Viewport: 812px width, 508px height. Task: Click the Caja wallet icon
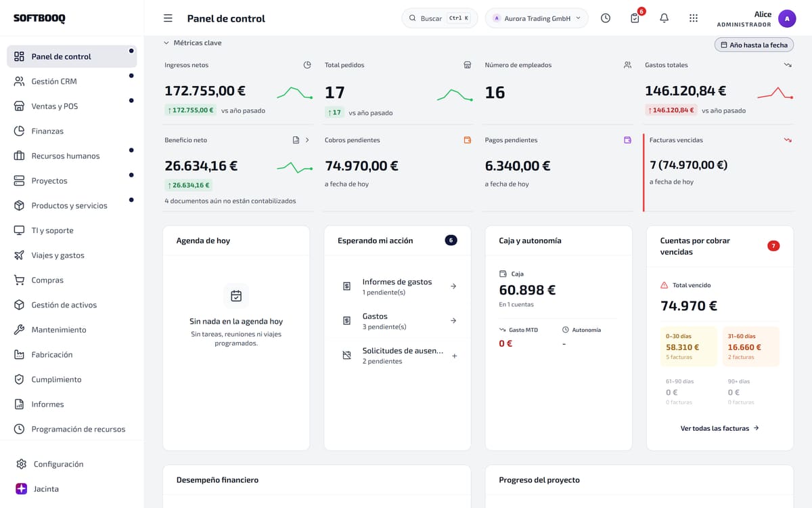[503, 274]
